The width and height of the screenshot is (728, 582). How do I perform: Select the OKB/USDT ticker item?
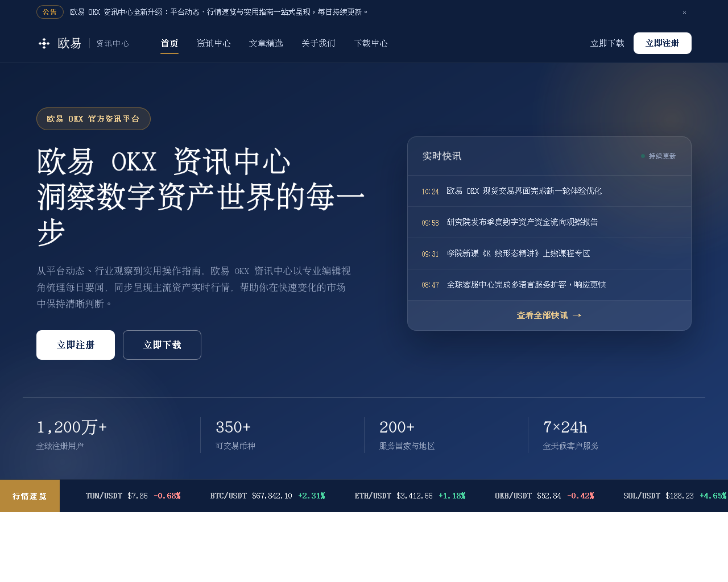click(x=544, y=496)
